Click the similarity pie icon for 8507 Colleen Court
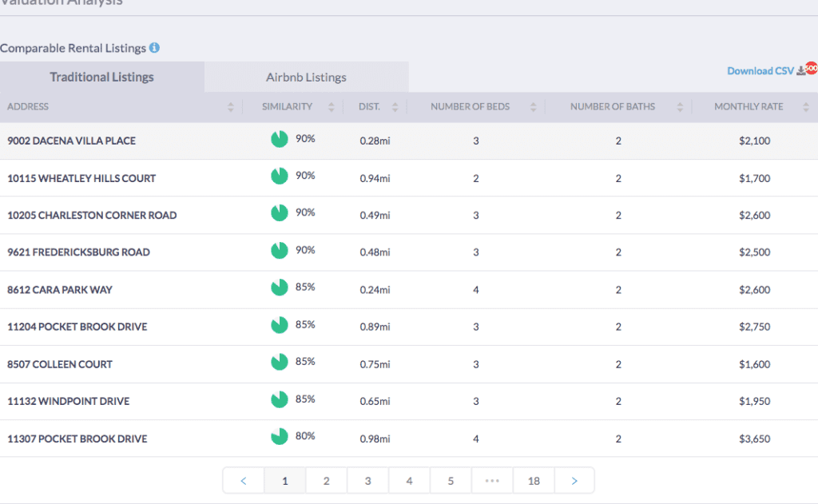The image size is (818, 504). pos(279,363)
